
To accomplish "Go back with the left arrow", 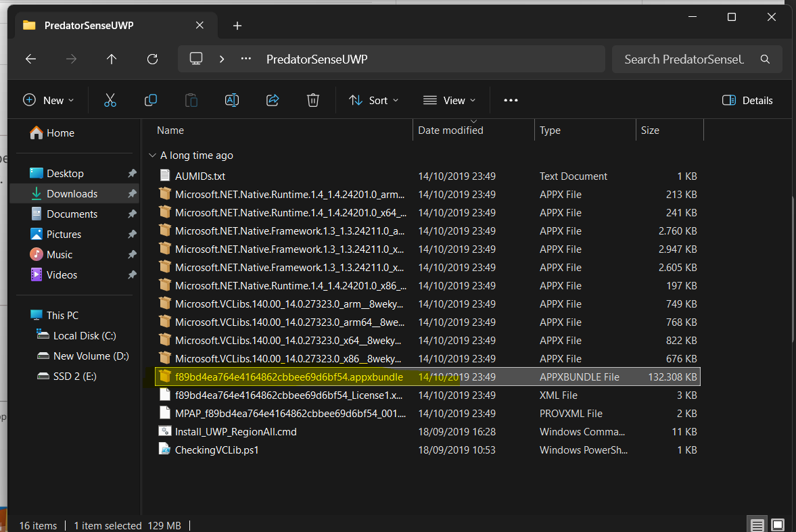I will (31, 59).
